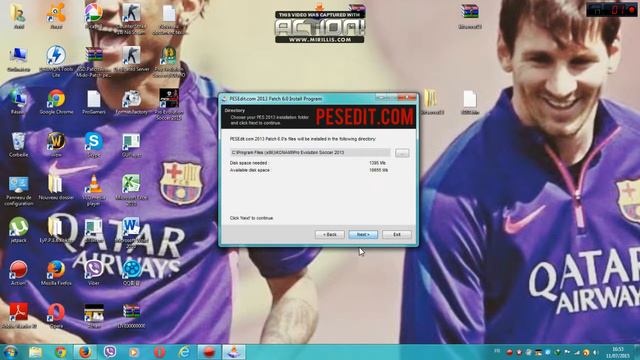This screenshot has height=360, width=640.
Task: Open the ProGamers file icon
Action: pyautogui.click(x=93, y=102)
